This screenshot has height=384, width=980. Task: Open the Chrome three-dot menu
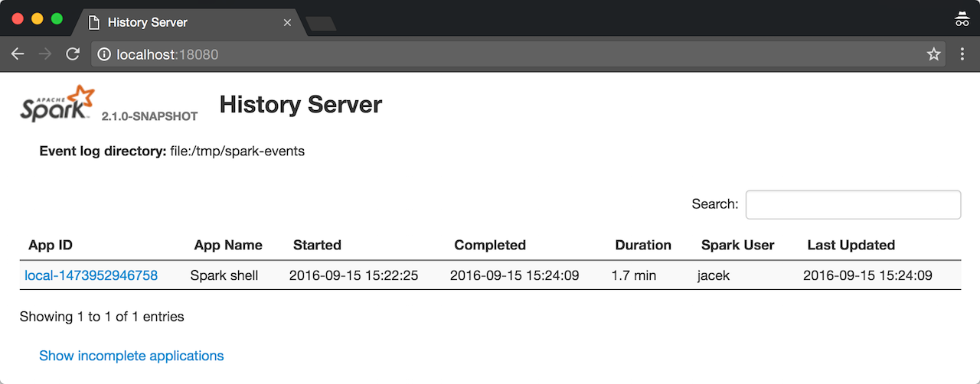click(x=962, y=54)
